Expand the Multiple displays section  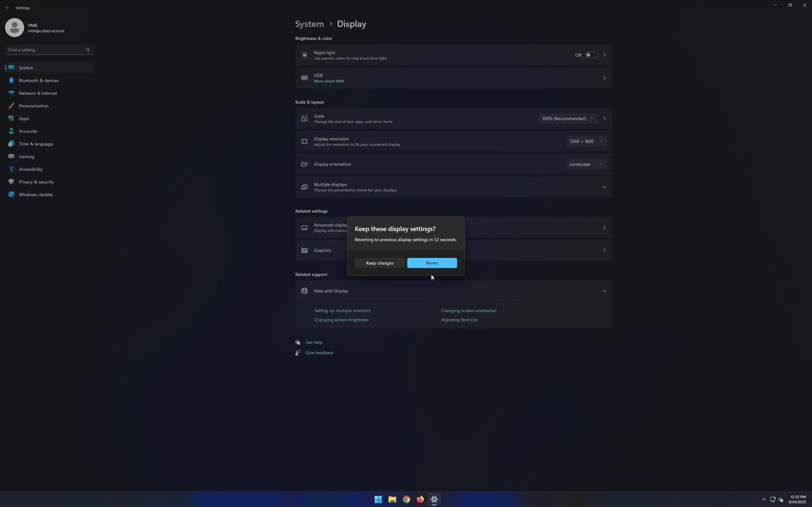point(604,187)
